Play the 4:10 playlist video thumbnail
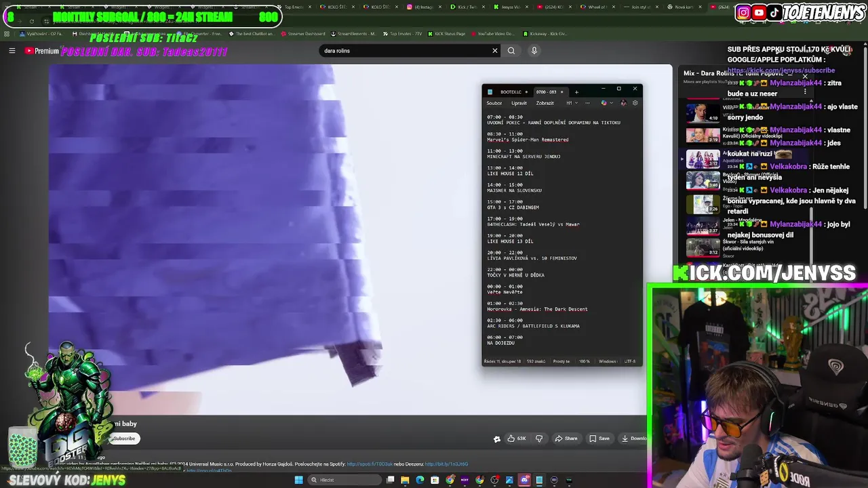 (703, 112)
